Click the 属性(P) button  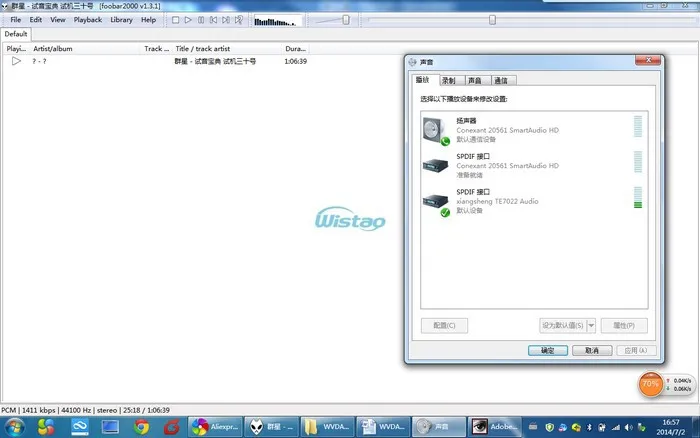pos(624,325)
